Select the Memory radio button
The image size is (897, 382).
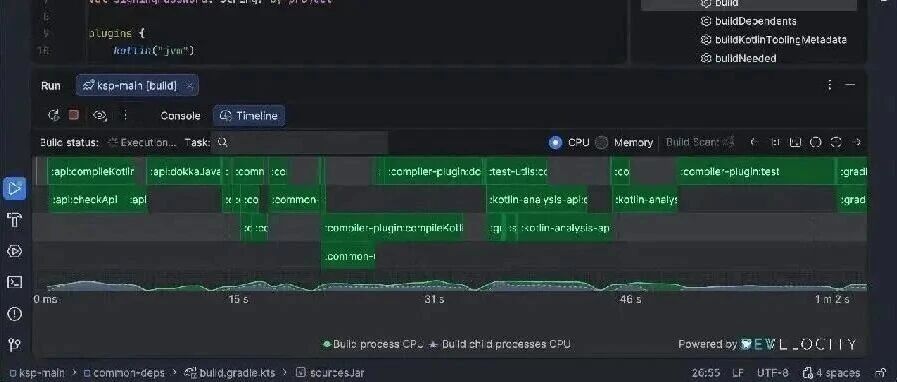pos(601,142)
